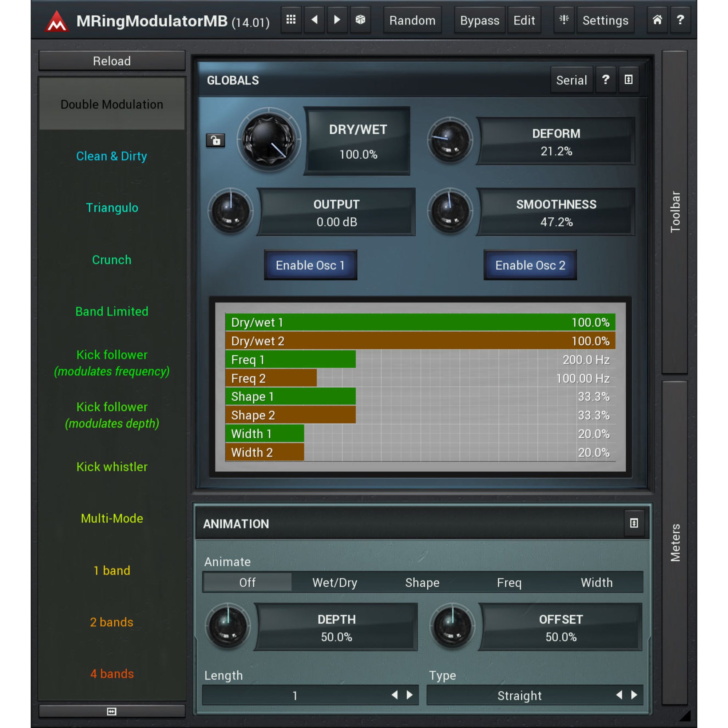The height and width of the screenshot is (728, 728).
Task: Set Animate to Shape
Action: pos(422,582)
